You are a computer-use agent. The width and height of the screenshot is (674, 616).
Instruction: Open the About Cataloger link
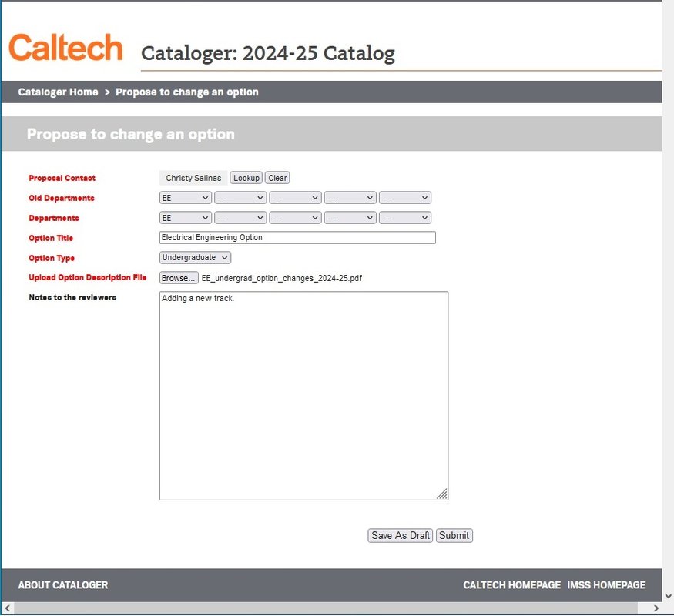(x=63, y=585)
